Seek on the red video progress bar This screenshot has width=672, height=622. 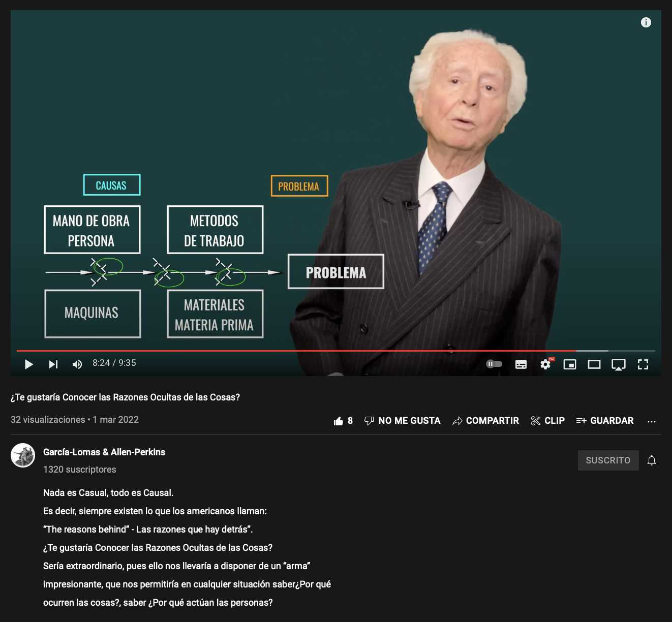[x=335, y=351]
